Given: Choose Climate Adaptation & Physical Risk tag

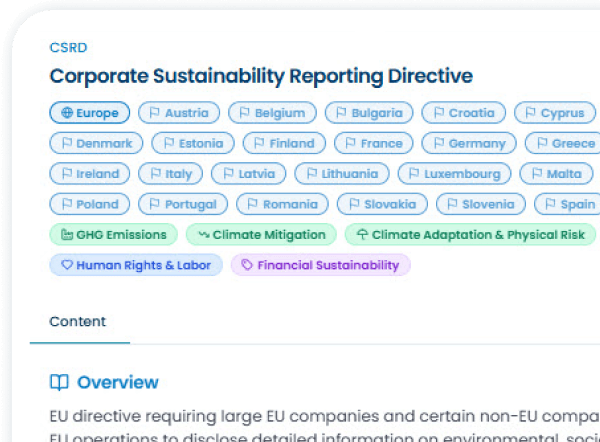Looking at the screenshot, I should coord(471,234).
